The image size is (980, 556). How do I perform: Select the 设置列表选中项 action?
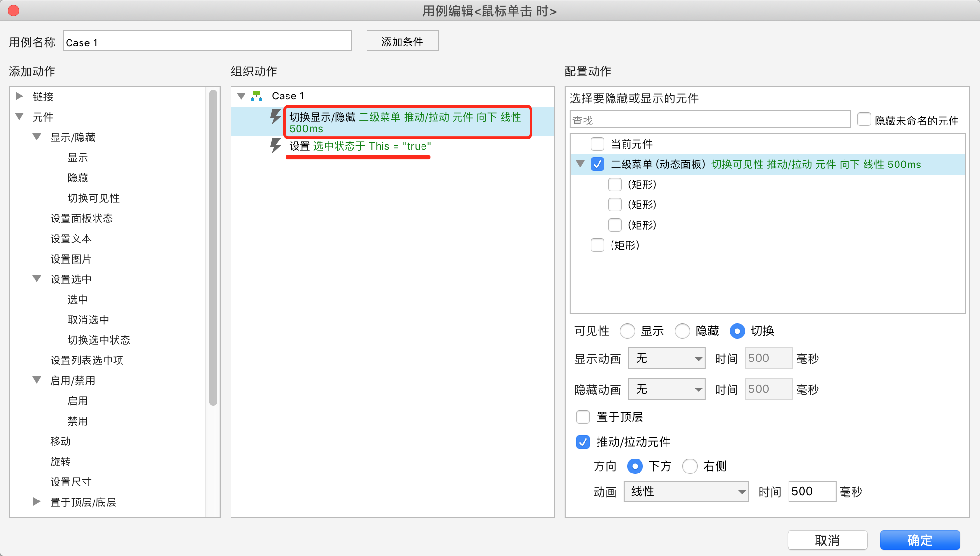click(x=87, y=360)
